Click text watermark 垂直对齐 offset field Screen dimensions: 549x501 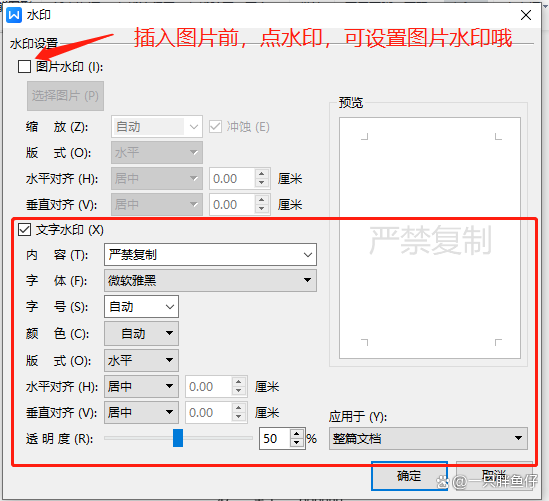coord(209,412)
